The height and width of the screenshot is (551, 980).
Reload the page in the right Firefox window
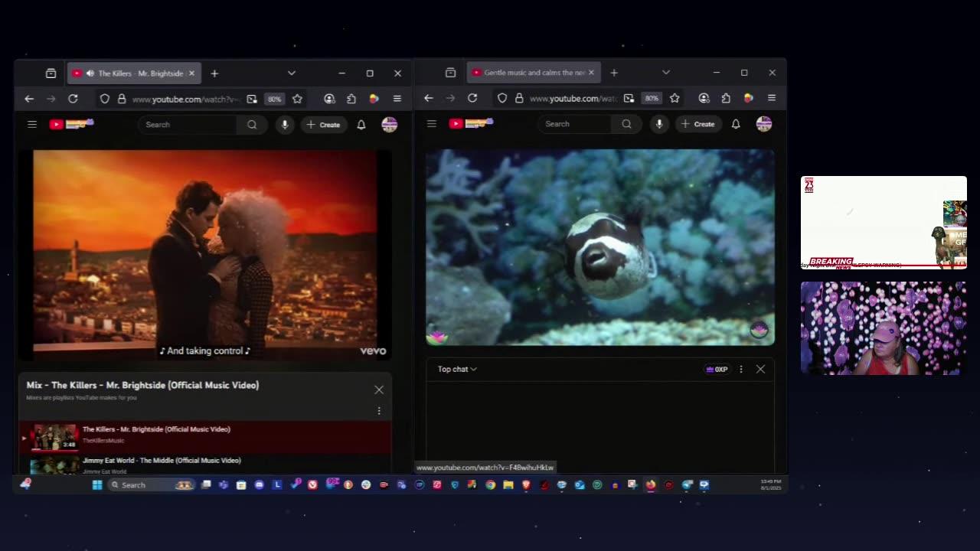pyautogui.click(x=472, y=98)
